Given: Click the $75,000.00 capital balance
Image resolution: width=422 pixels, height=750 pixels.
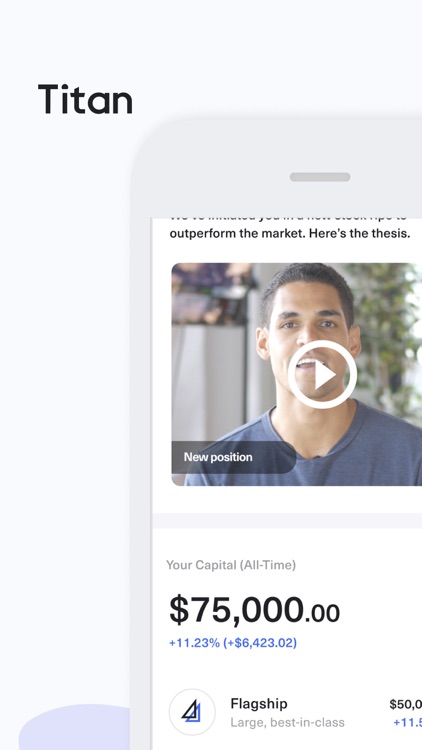Looking at the screenshot, I should (254, 610).
